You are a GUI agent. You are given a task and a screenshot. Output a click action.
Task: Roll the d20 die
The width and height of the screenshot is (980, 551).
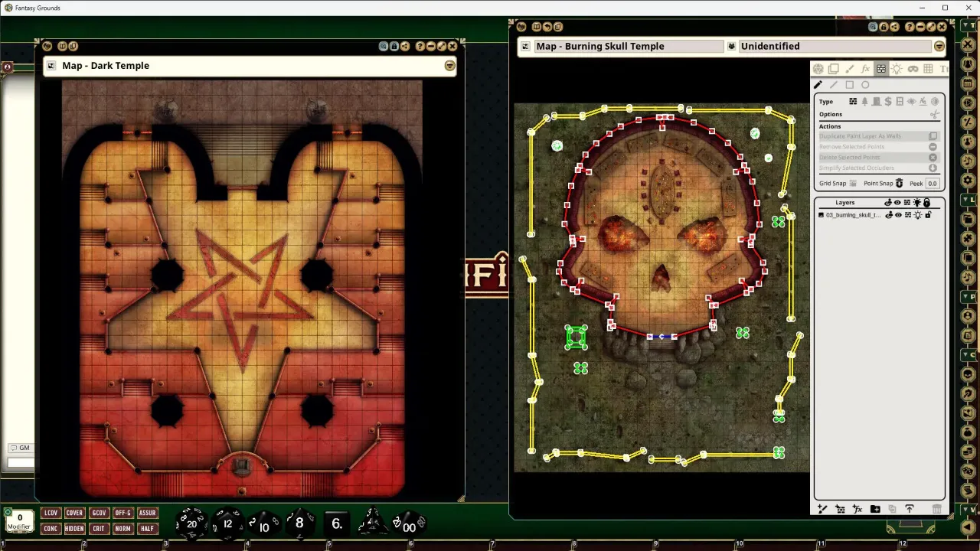pyautogui.click(x=191, y=523)
